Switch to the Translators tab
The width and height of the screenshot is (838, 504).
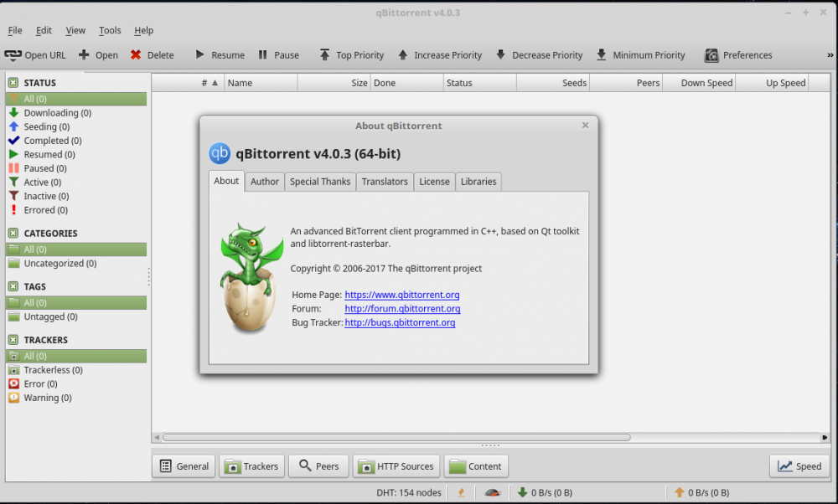[385, 182]
